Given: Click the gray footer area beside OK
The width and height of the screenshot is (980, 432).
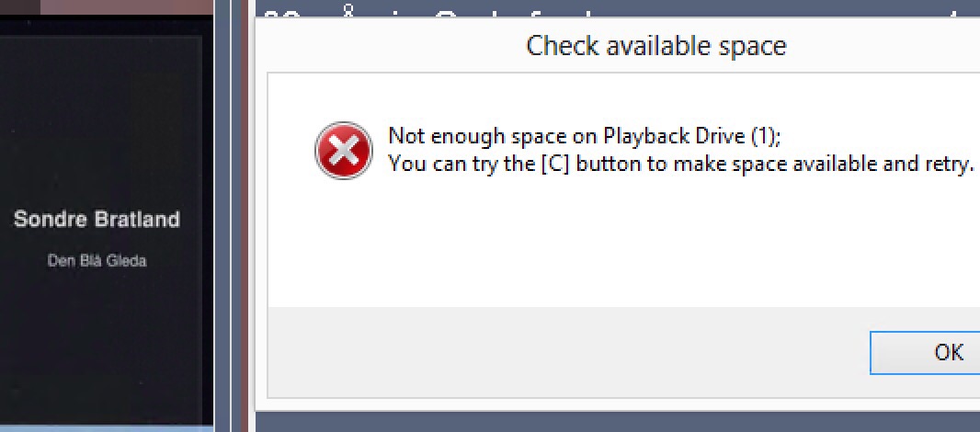Looking at the screenshot, I should pyautogui.click(x=563, y=351).
